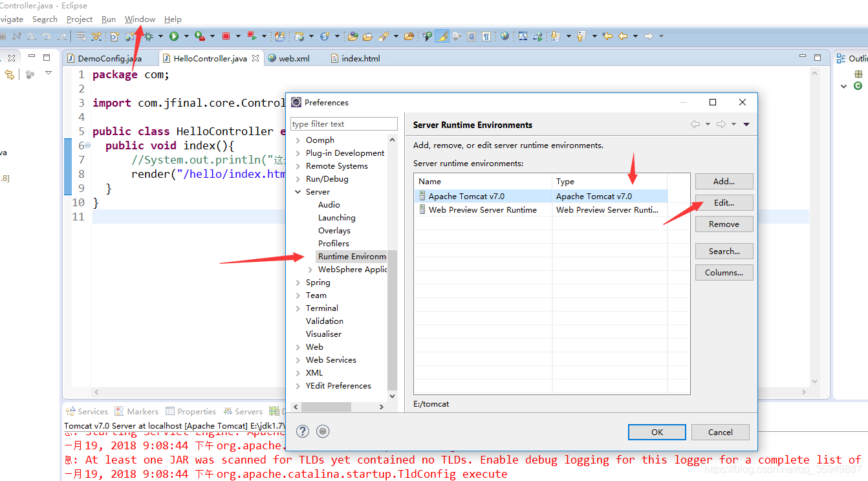Click the Previous Annotation up-arrow icon
The image size is (868, 481).
coord(580,36)
